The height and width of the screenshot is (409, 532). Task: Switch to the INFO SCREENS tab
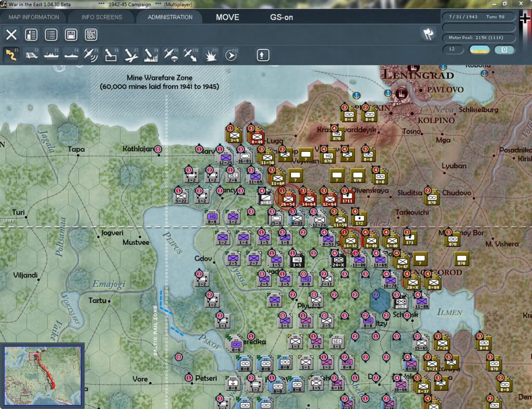(101, 17)
